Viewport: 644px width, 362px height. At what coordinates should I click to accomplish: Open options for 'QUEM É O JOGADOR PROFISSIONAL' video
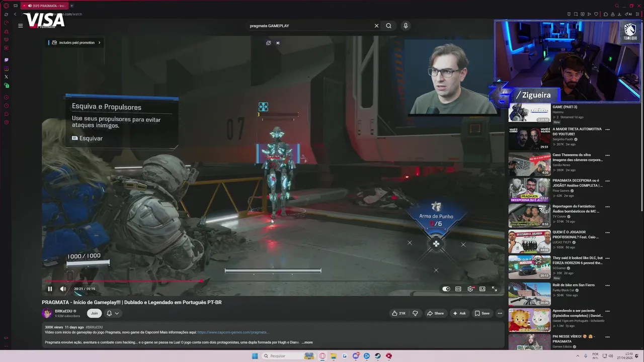pos(607,232)
